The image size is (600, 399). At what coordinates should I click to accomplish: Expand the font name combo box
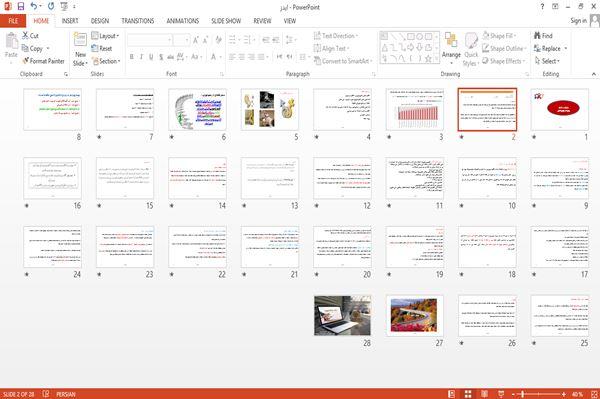(x=169, y=40)
